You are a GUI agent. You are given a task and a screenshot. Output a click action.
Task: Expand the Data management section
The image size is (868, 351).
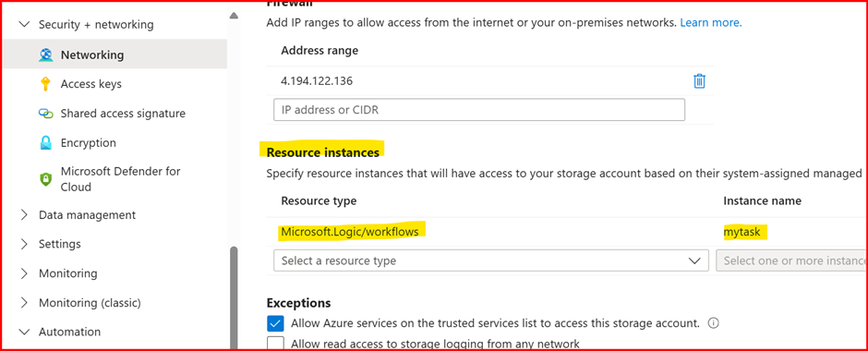coord(24,215)
